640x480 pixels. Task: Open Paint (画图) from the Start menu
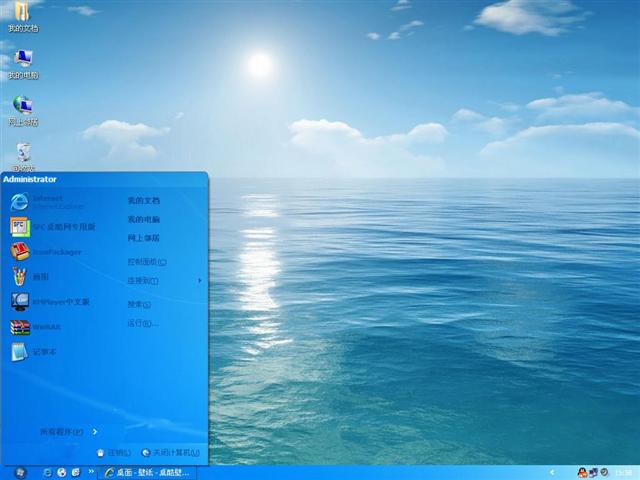click(x=31, y=277)
